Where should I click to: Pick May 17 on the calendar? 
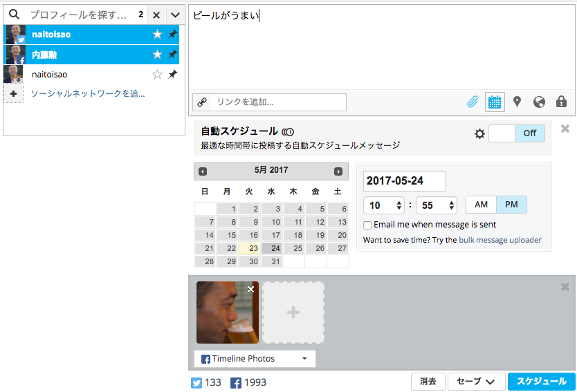point(272,235)
